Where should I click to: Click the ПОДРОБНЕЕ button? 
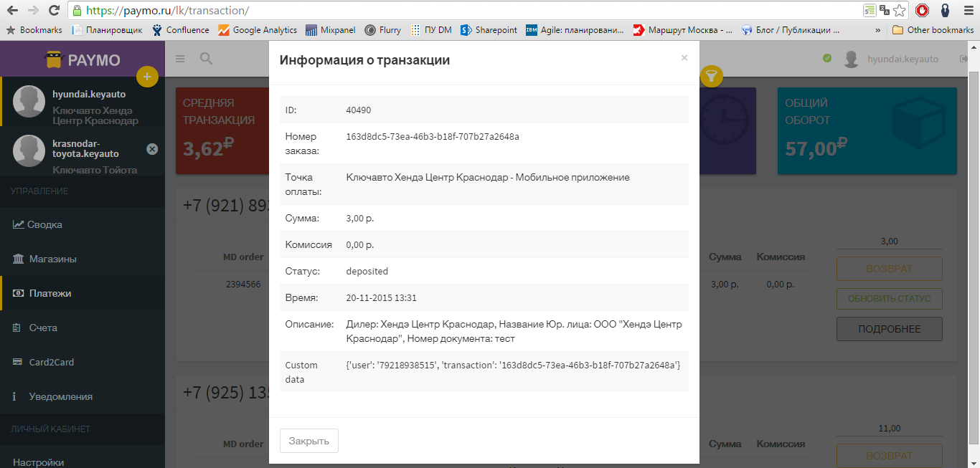point(889,329)
